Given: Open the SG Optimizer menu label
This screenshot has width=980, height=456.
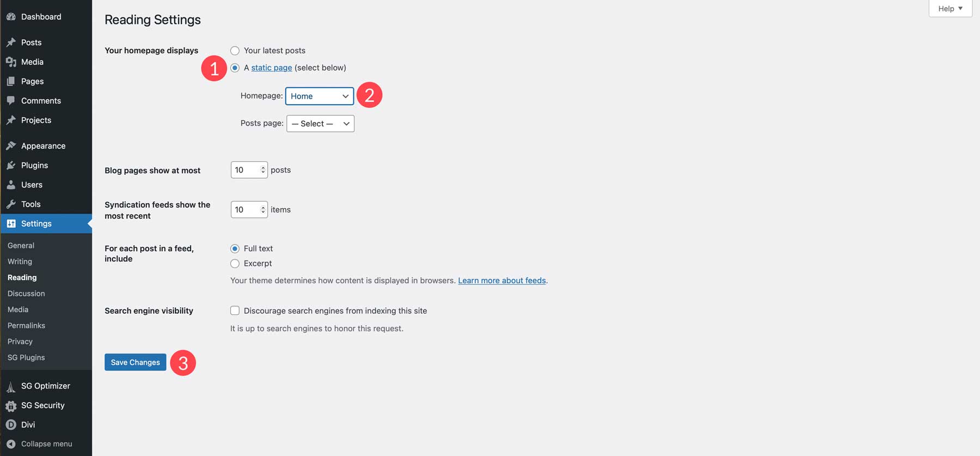Looking at the screenshot, I should 46,386.
